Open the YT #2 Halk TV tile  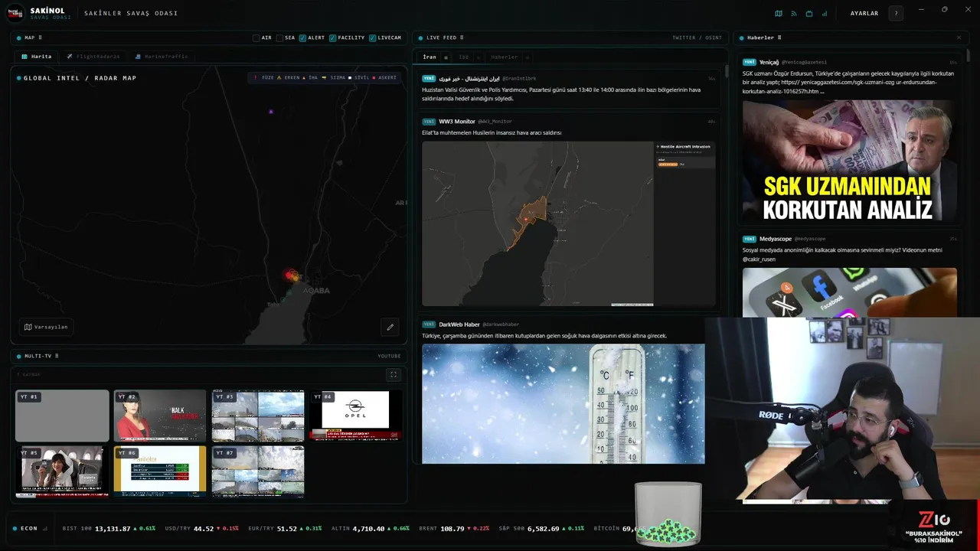(160, 416)
